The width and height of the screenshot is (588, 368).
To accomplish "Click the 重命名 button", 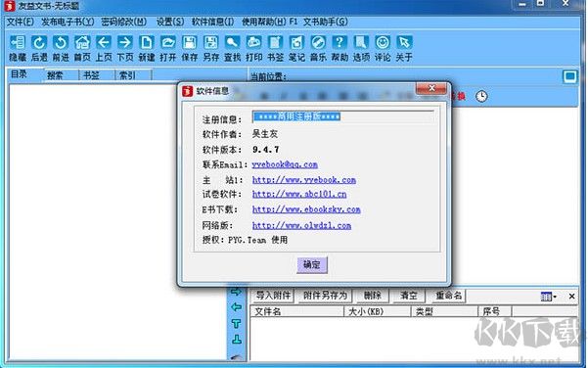I will click(448, 296).
